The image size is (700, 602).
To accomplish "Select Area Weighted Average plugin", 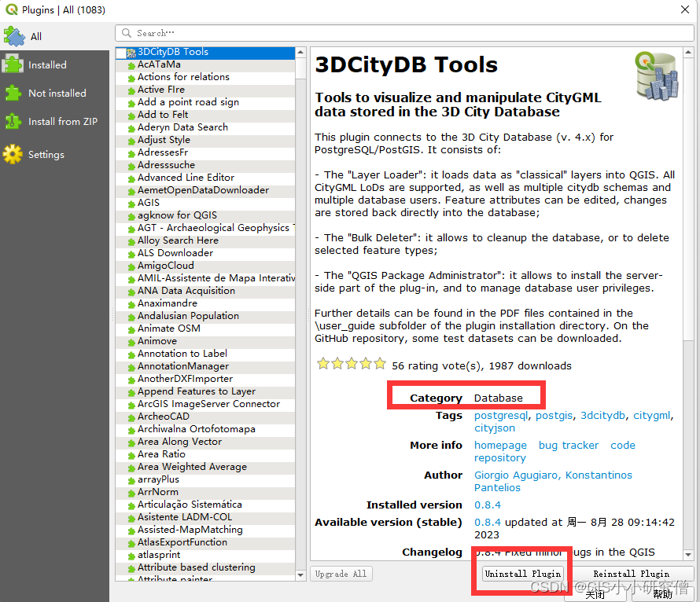I will pos(205,467).
